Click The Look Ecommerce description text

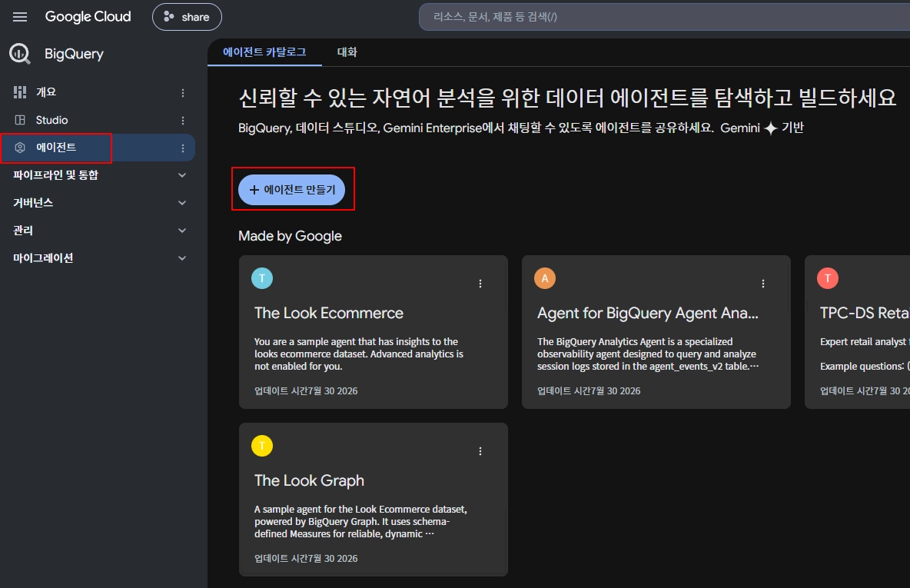pos(359,354)
